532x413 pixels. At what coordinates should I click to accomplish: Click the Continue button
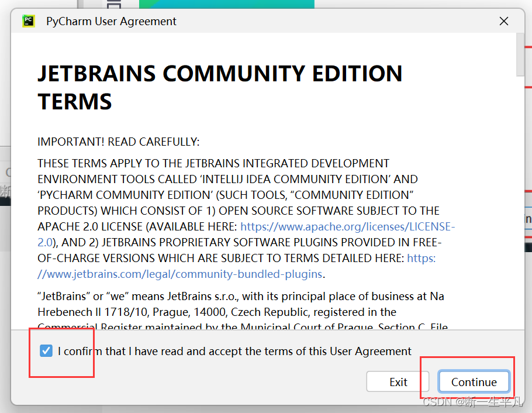(474, 382)
